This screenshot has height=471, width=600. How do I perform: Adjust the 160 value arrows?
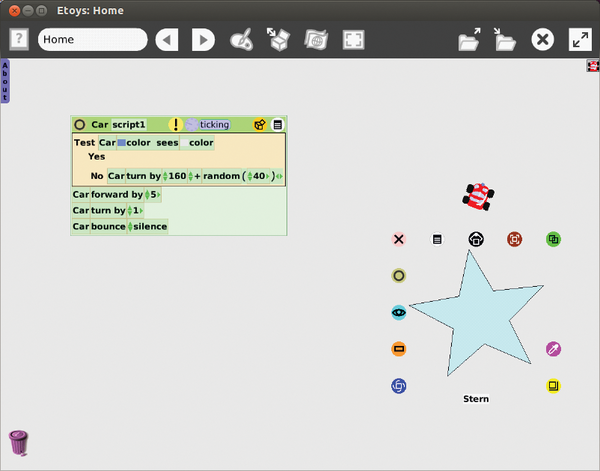pos(165,176)
